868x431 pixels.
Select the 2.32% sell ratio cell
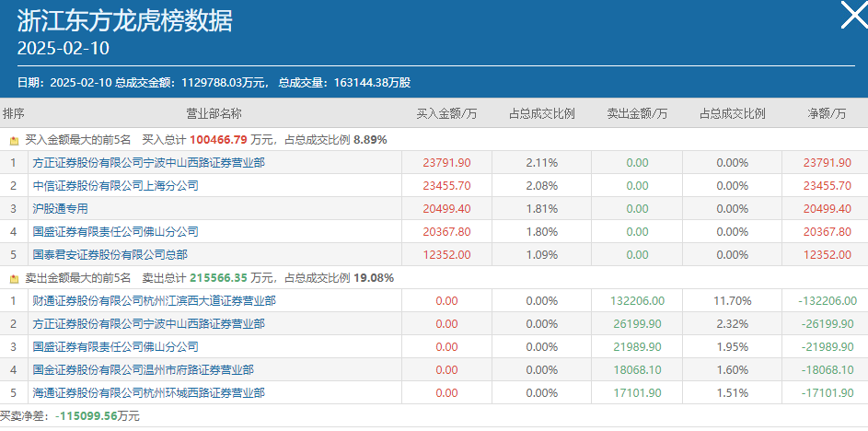click(733, 323)
